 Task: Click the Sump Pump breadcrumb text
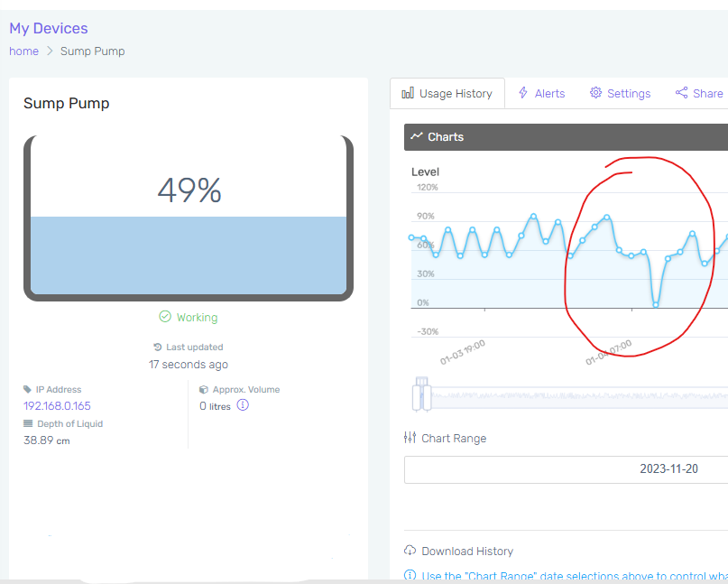[x=92, y=51]
